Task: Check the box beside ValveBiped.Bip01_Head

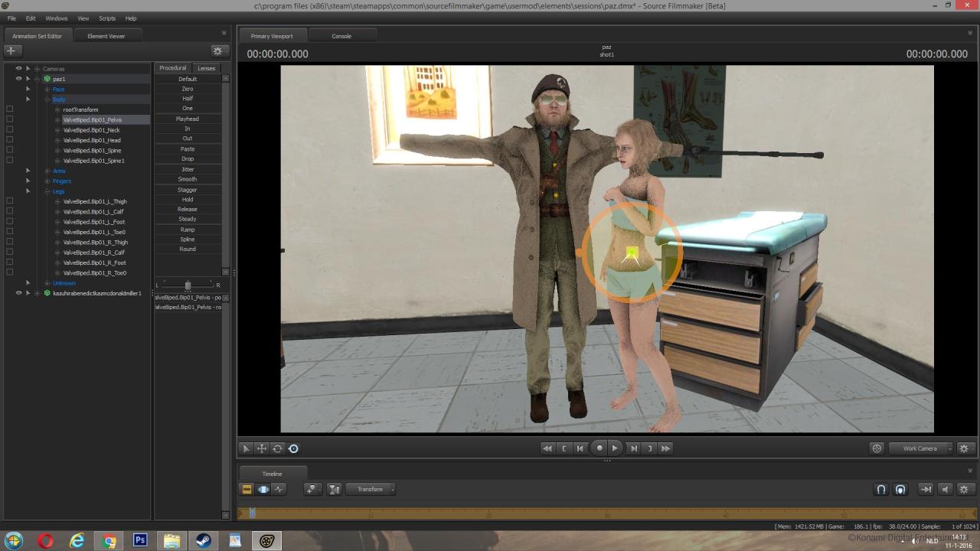Action: [x=9, y=140]
